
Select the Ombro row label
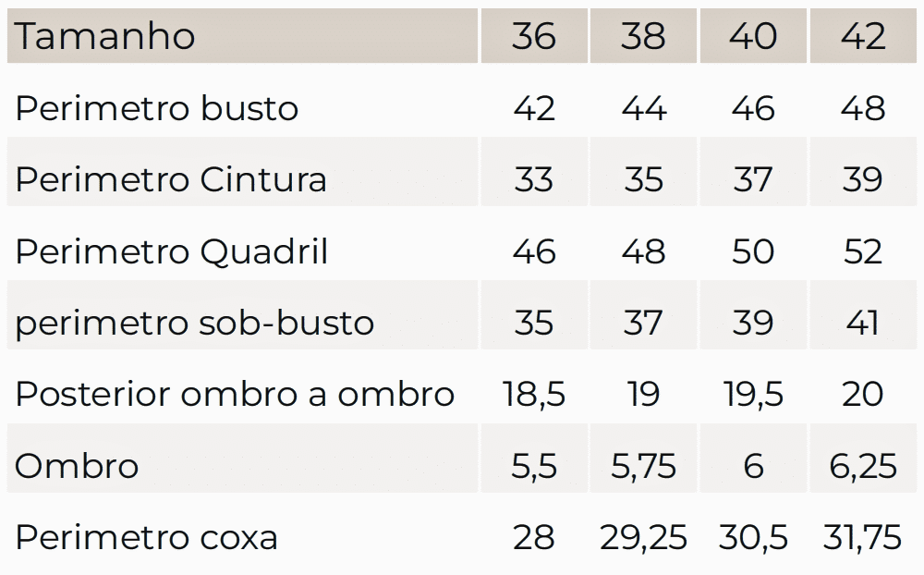77,466
